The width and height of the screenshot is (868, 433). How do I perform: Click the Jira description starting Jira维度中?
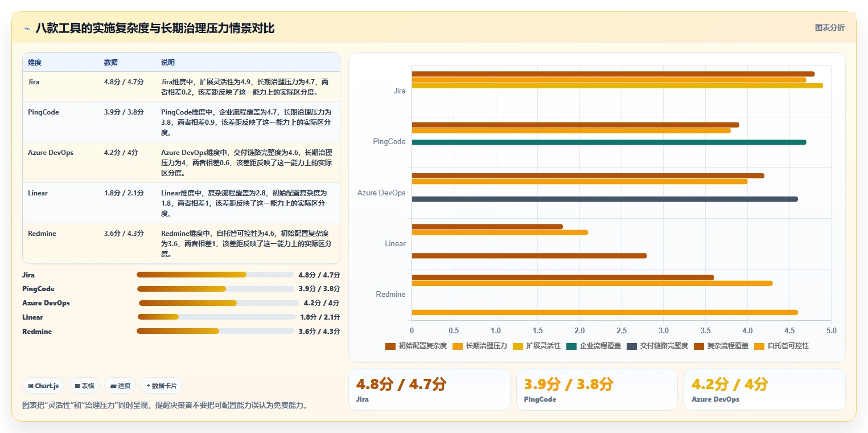tap(246, 87)
